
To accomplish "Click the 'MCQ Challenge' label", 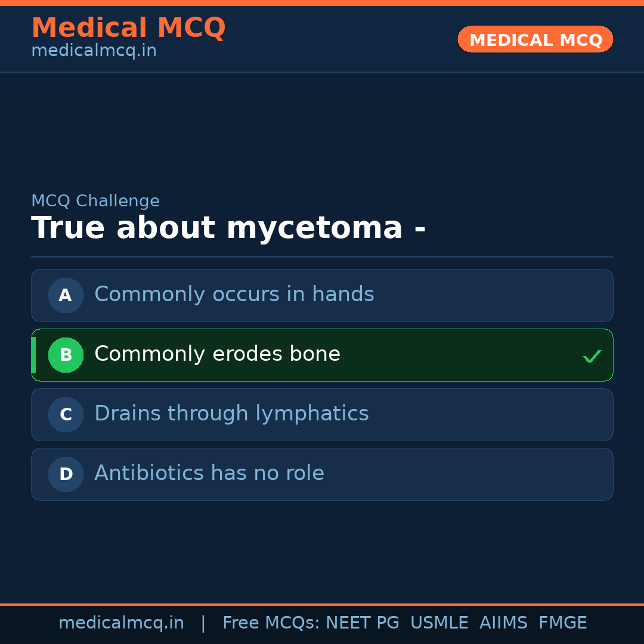I will click(95, 201).
